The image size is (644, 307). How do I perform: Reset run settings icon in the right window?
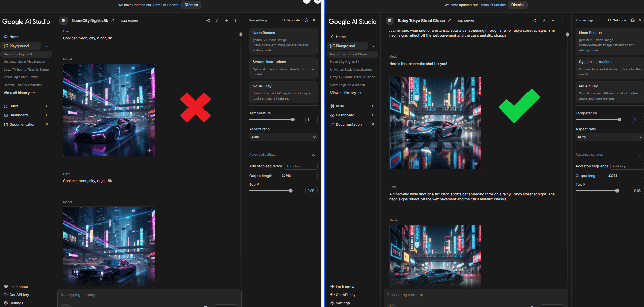tap(633, 20)
